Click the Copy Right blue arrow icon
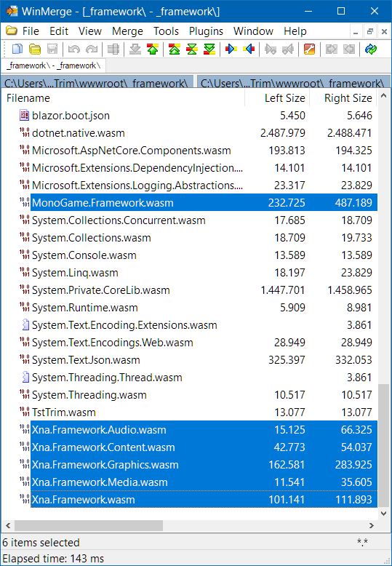392x566 pixels. tap(231, 49)
